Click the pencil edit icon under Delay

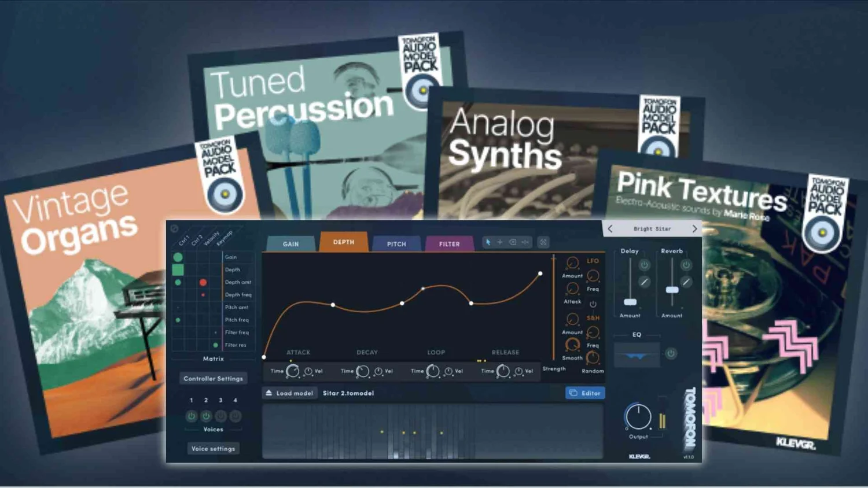643,282
